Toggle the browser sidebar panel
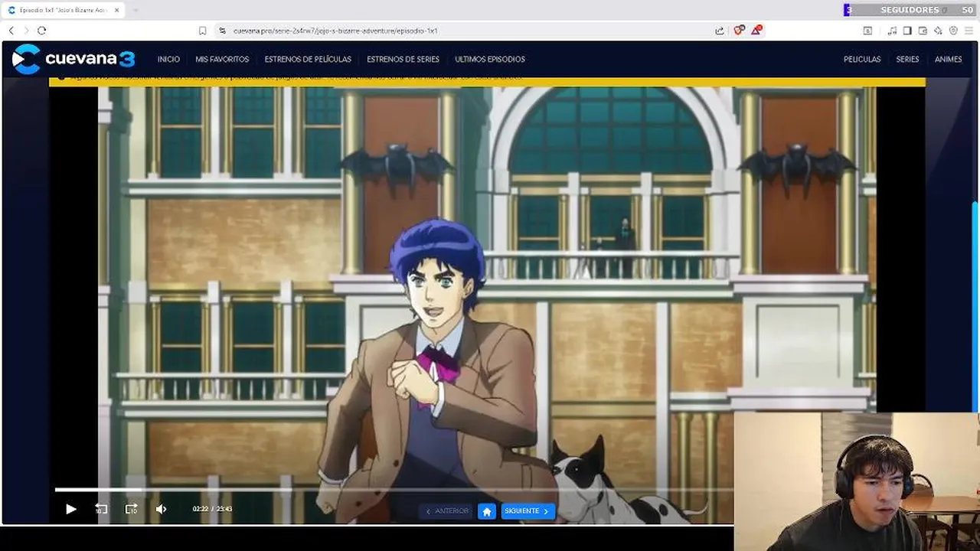This screenshot has height=551, width=980. [x=907, y=31]
